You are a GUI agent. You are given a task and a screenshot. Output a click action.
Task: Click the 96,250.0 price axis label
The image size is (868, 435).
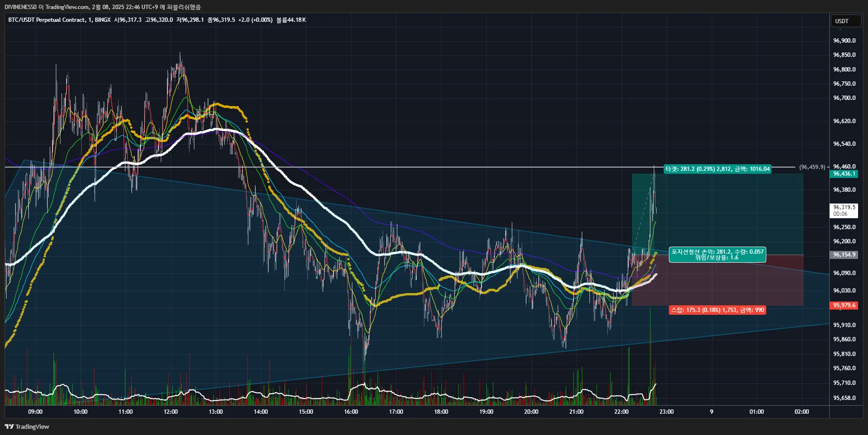coord(844,227)
